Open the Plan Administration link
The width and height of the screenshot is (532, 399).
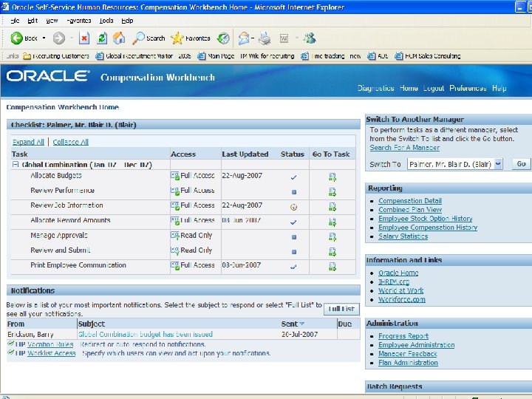tap(408, 362)
